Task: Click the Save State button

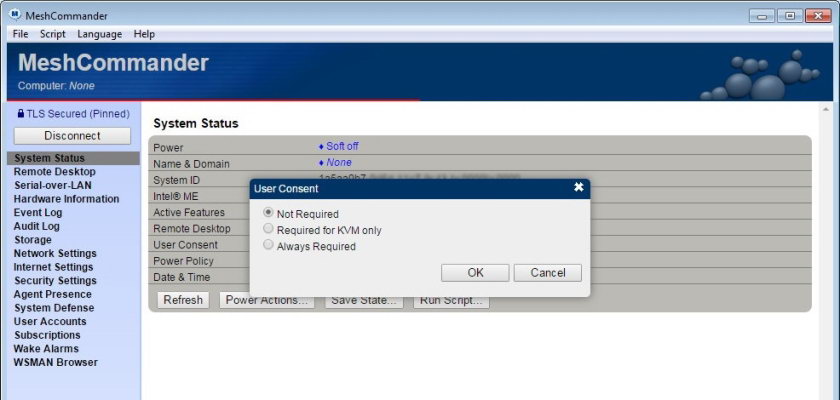Action: (364, 301)
